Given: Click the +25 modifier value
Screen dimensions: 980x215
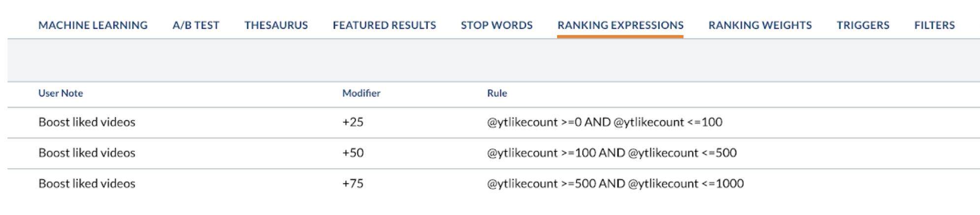Looking at the screenshot, I should (x=353, y=122).
